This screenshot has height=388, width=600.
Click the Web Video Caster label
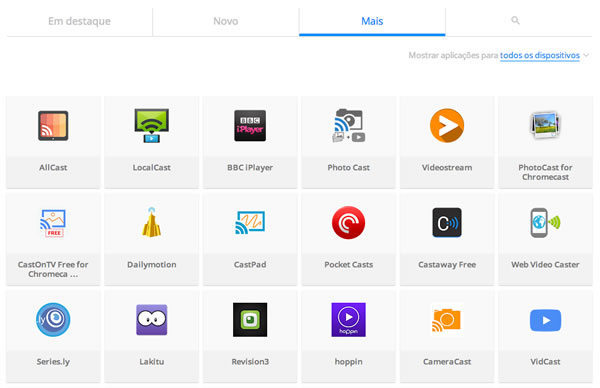(x=545, y=265)
